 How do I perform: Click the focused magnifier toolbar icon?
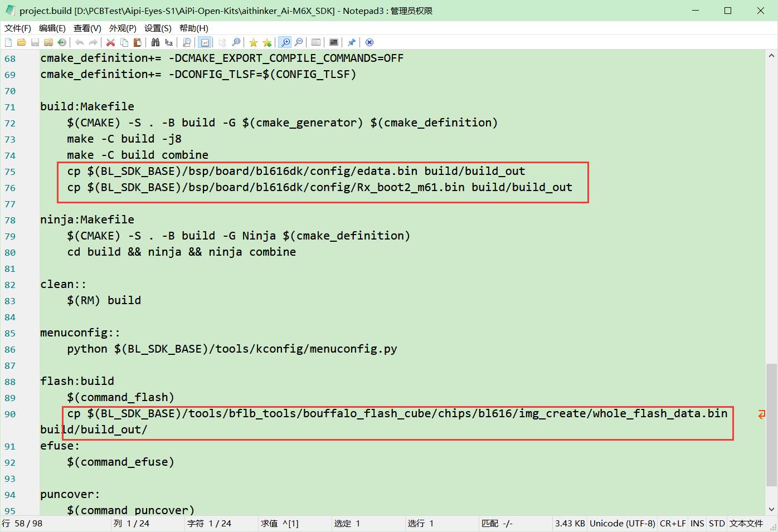tap(236, 42)
